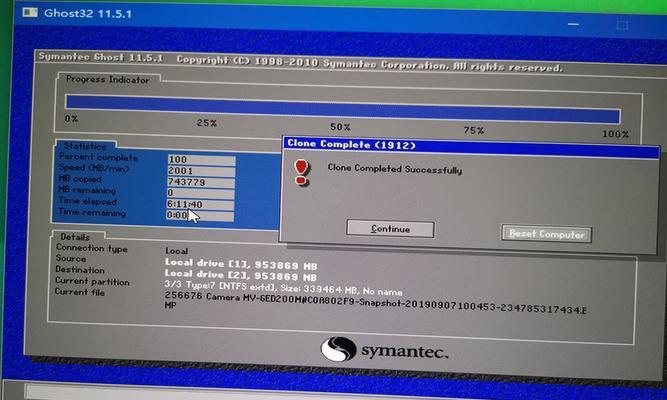Click the Destination 'Local drive [2], 953869 MB' text
The height and width of the screenshot is (400, 667).
click(x=241, y=275)
